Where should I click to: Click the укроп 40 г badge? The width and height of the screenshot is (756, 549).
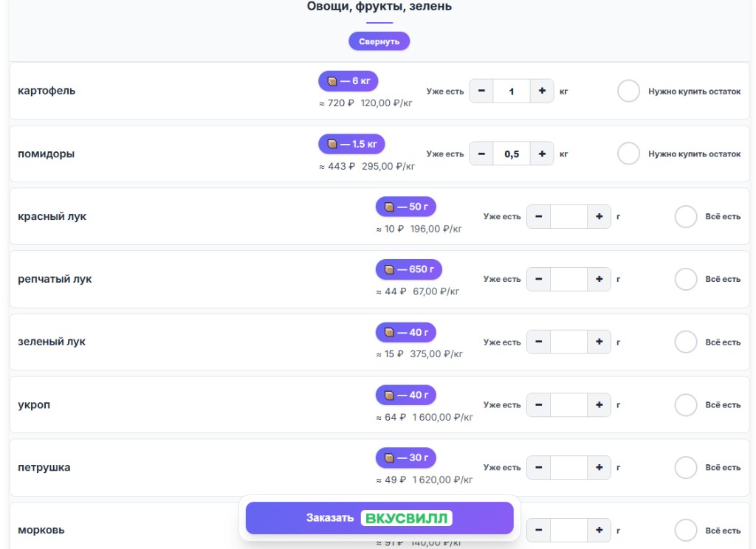(406, 396)
